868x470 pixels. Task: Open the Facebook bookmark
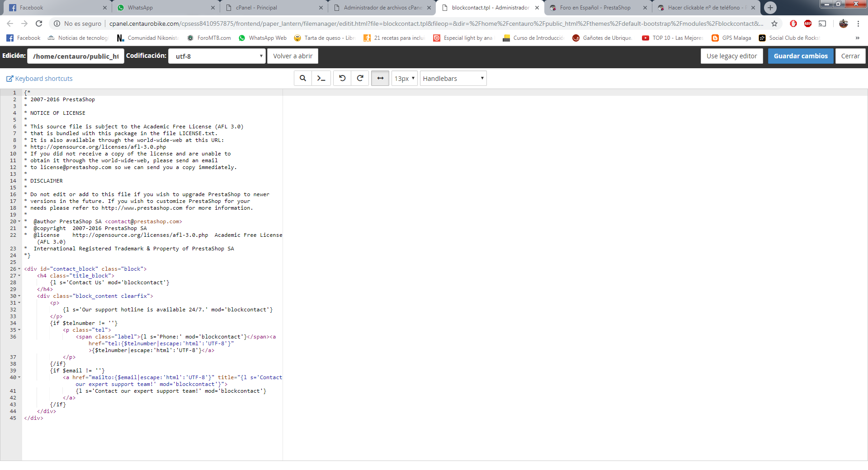[x=24, y=38]
